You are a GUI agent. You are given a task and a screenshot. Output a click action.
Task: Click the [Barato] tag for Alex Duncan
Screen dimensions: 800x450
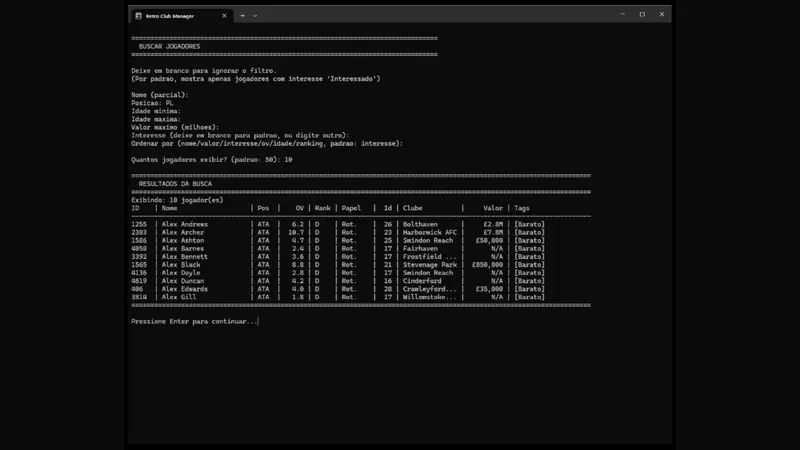tap(529, 281)
